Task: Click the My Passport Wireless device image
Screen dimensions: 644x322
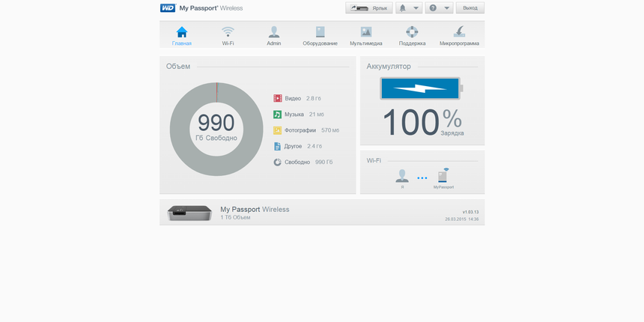Action: pyautogui.click(x=189, y=213)
